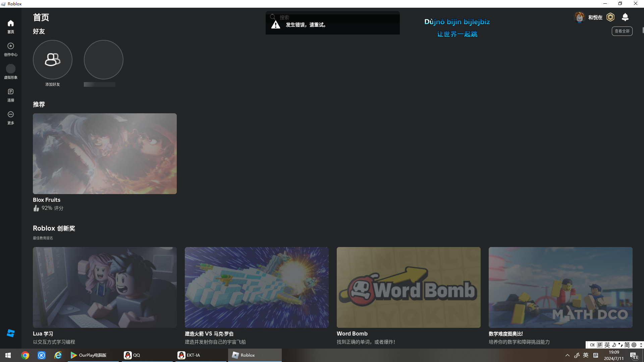Click the 发生错误，请重试。 message
644x362 pixels.
click(x=306, y=25)
